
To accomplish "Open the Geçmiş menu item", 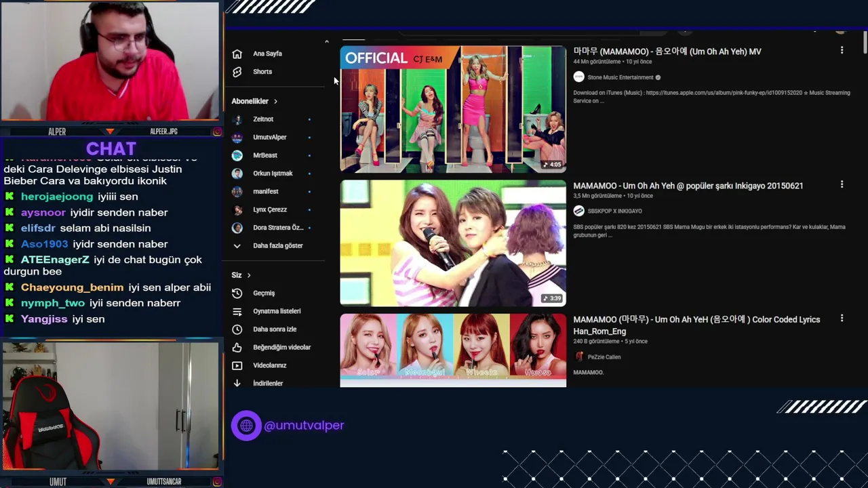I will point(264,293).
